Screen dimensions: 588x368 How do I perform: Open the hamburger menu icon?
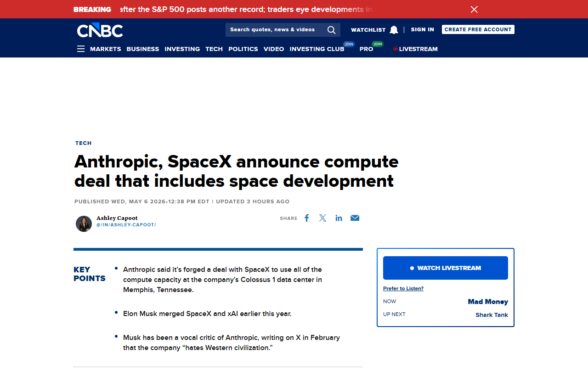click(x=81, y=49)
